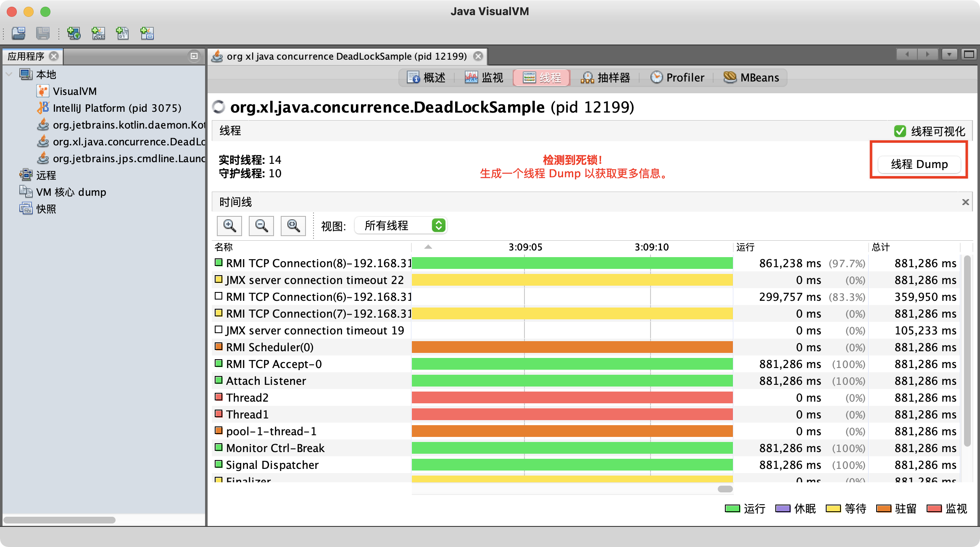Select JMX server connection timeout 19 row
This screenshot has width=980, height=547.
pos(586,330)
